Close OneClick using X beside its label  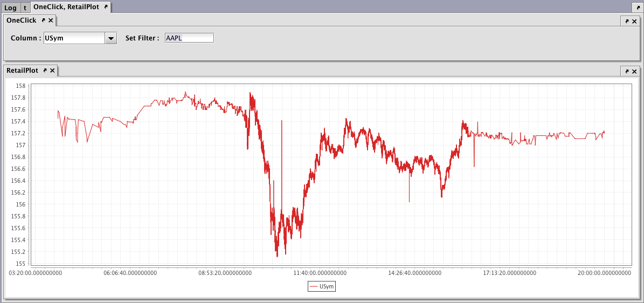point(51,20)
